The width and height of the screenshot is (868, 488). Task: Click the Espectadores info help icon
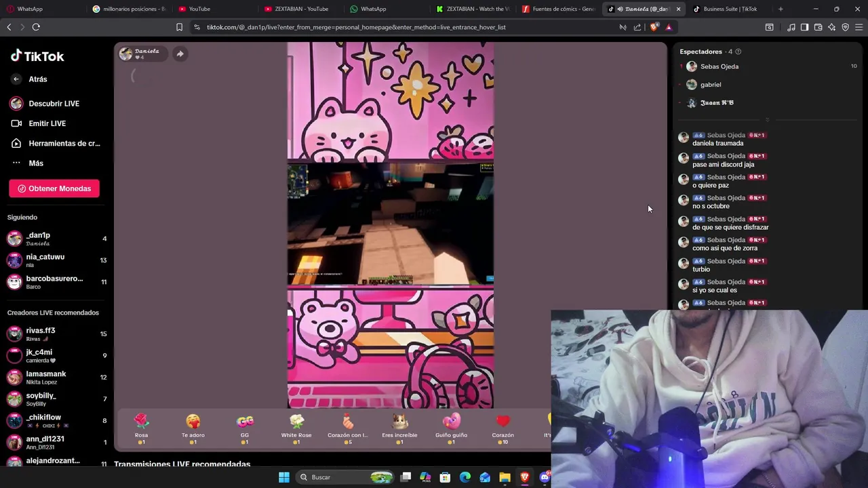pos(738,52)
